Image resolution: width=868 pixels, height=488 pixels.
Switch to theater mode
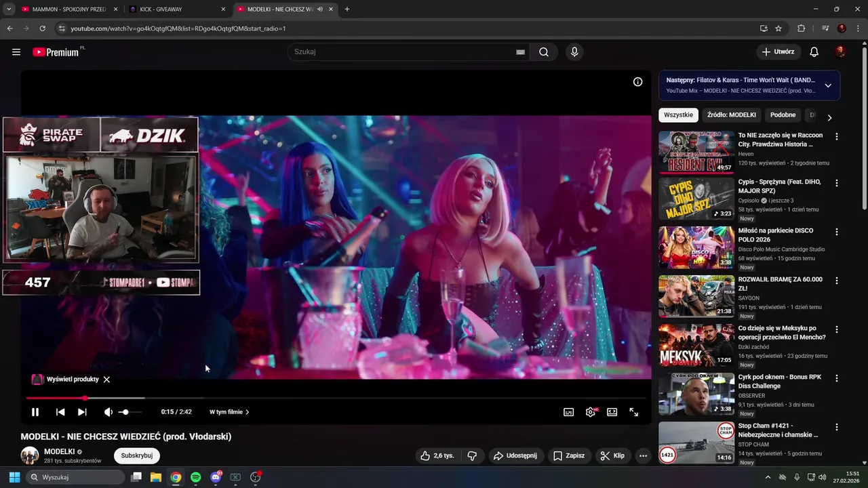tap(612, 412)
